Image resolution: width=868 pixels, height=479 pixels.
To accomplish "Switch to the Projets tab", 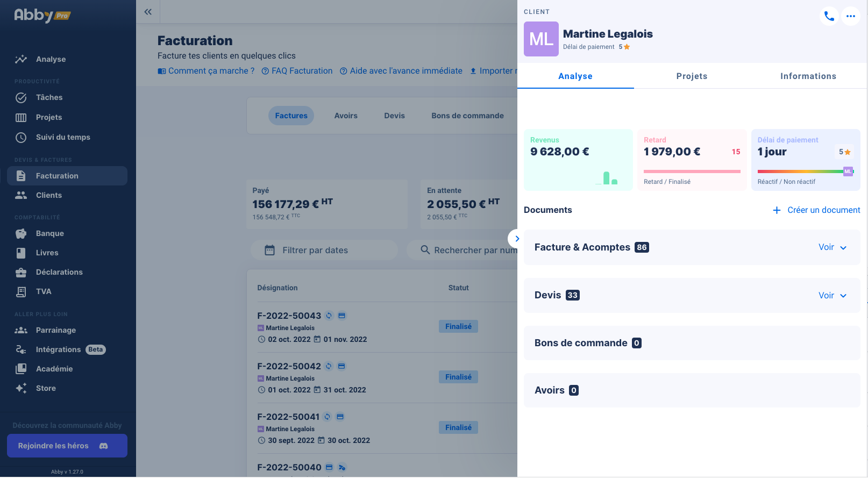I will pyautogui.click(x=692, y=76).
